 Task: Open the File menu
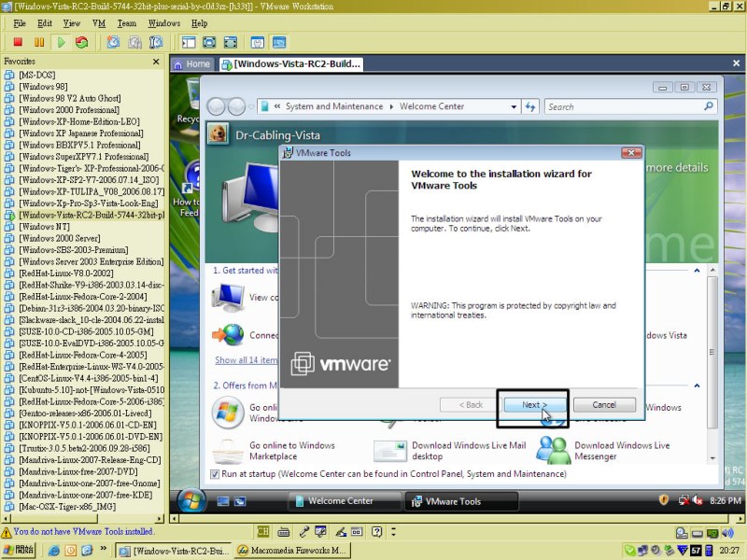tap(20, 23)
